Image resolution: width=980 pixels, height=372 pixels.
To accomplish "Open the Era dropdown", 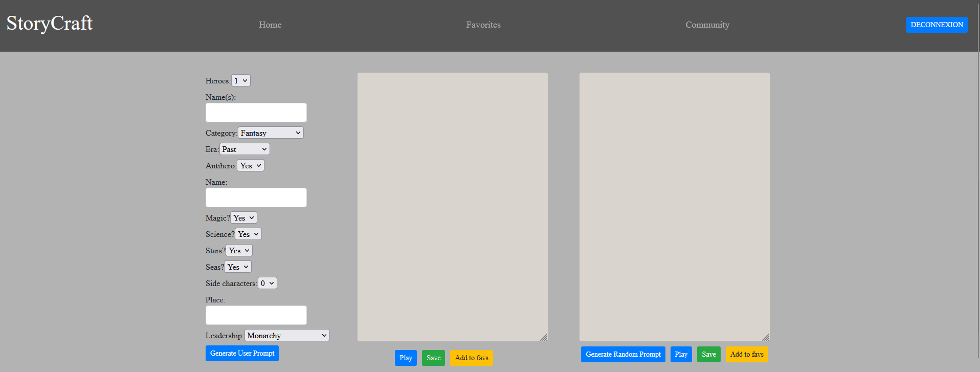I will point(244,149).
